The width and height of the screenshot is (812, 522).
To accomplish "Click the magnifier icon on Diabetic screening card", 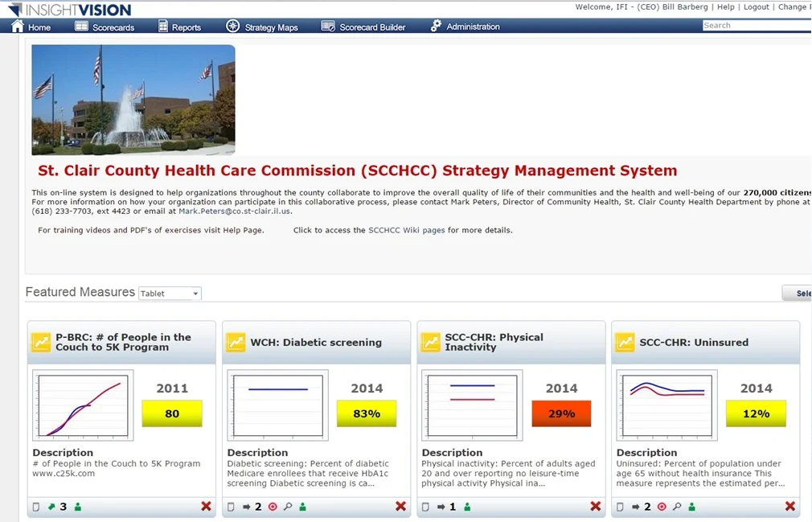I will (288, 507).
